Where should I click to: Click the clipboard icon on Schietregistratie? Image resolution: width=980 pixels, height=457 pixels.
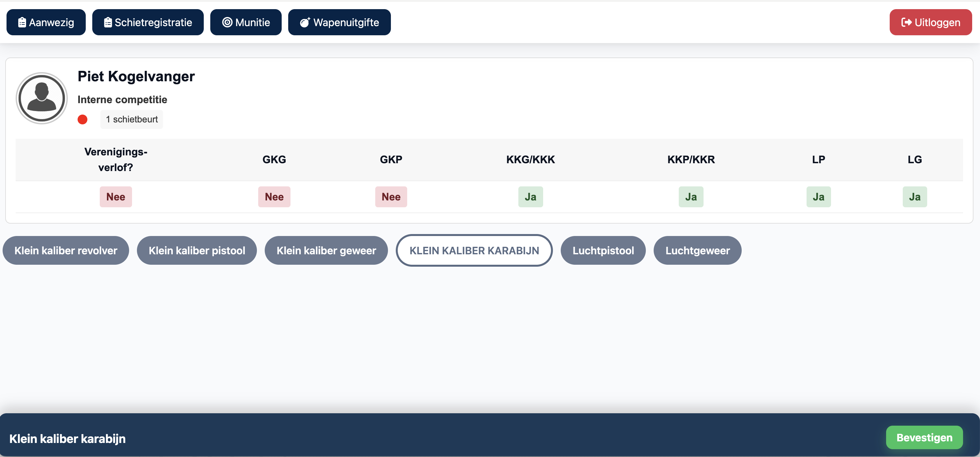(108, 23)
